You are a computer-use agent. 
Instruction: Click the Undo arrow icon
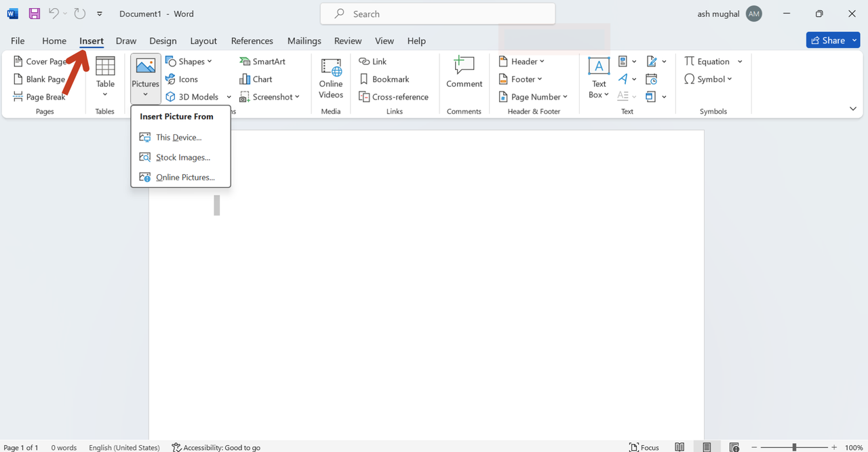point(54,14)
